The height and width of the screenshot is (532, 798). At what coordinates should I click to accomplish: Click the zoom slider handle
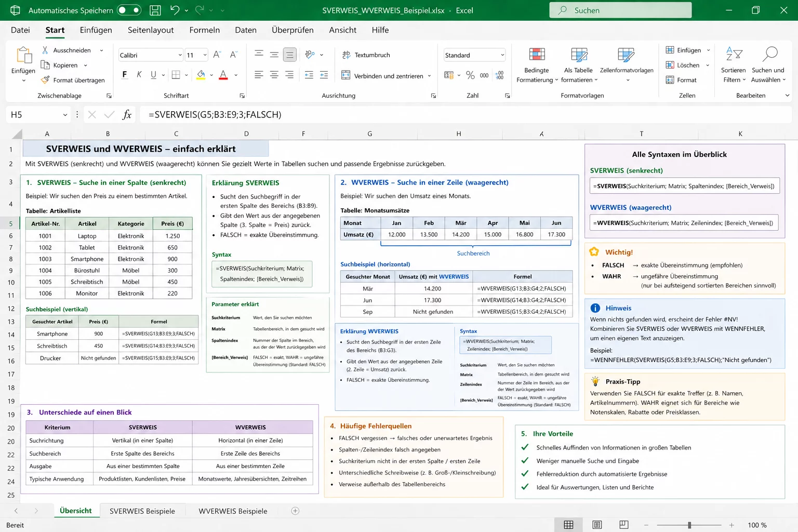(x=689, y=525)
